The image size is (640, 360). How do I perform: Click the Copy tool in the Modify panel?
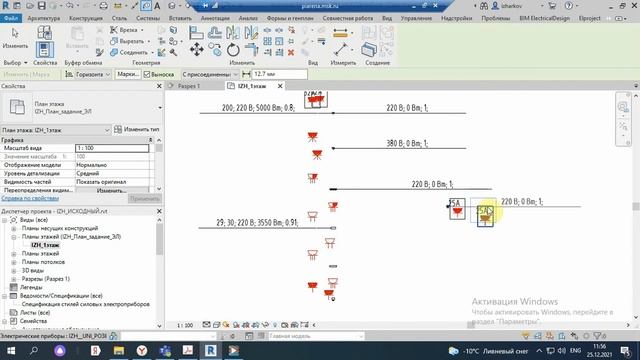(215, 50)
